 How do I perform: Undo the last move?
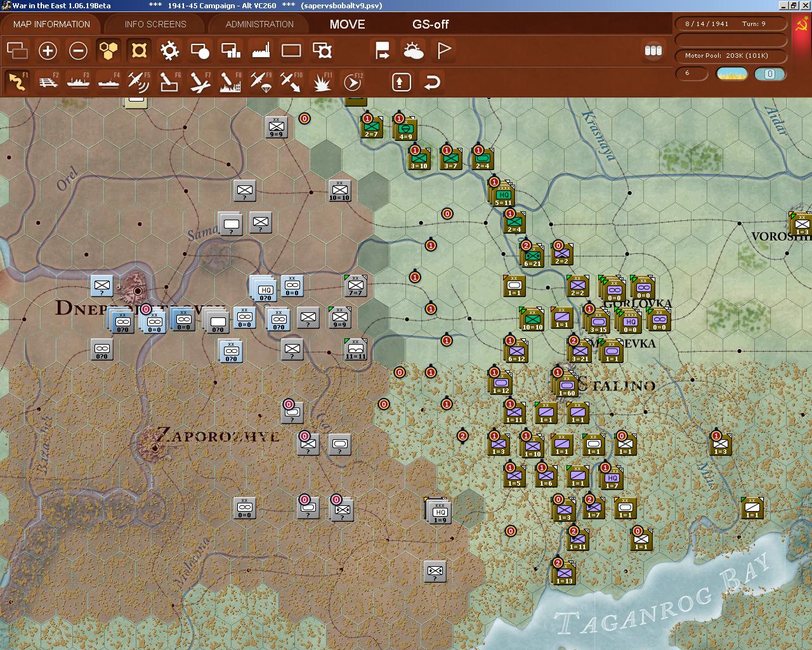coord(432,82)
